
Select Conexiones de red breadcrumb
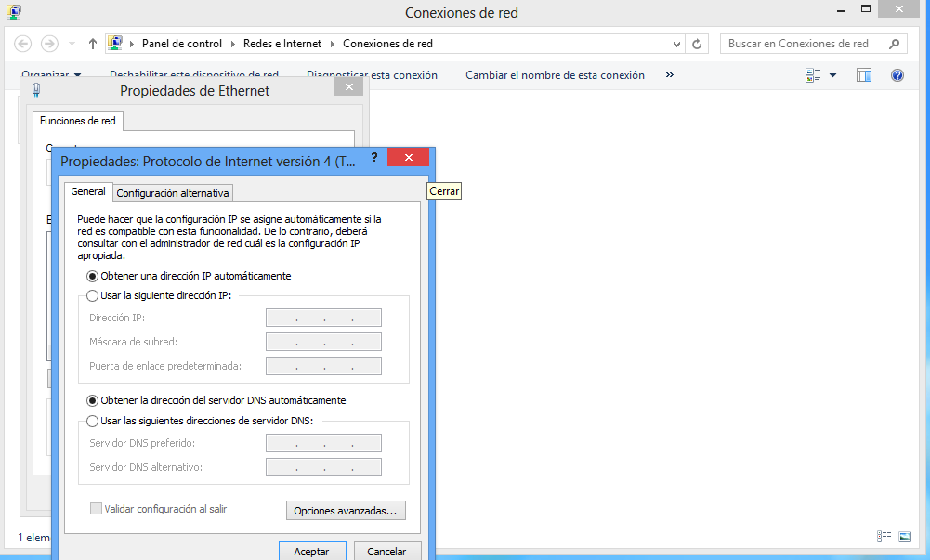388,44
